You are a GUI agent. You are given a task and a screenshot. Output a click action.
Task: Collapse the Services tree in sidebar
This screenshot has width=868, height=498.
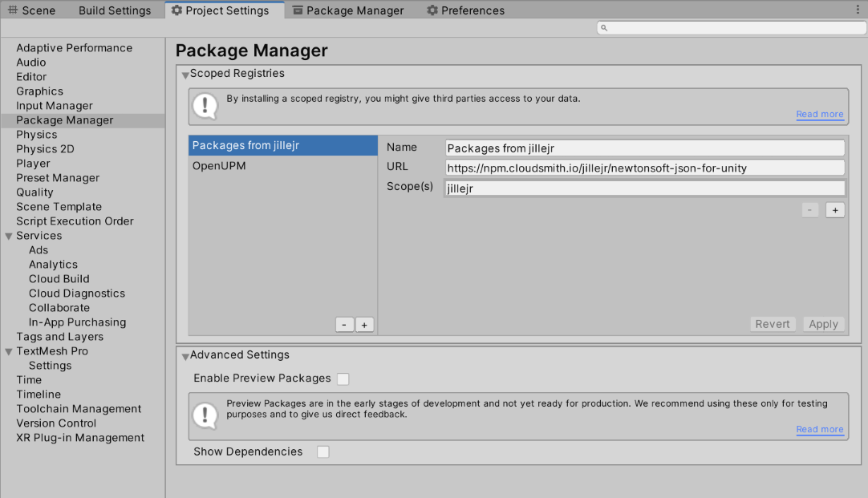point(9,236)
